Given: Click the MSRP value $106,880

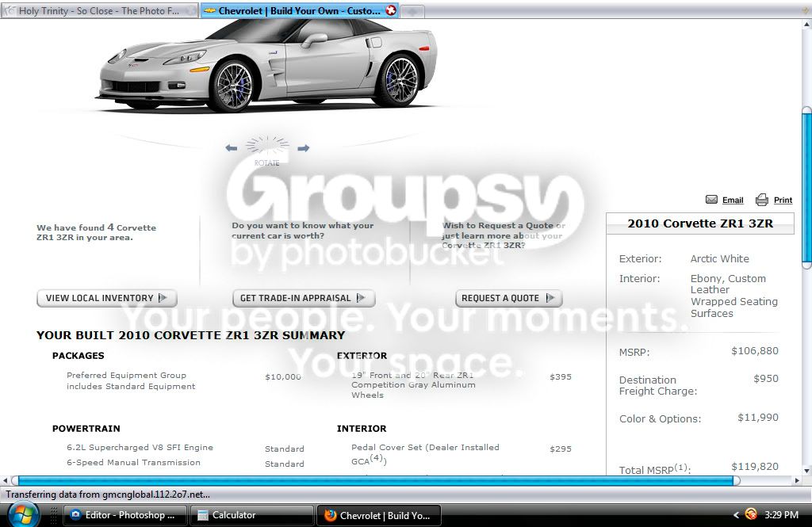Looking at the screenshot, I should 755,351.
